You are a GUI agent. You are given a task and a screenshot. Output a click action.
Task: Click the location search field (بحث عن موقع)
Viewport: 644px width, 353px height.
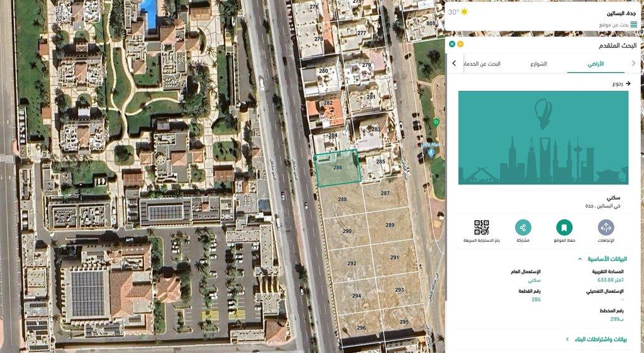click(613, 24)
